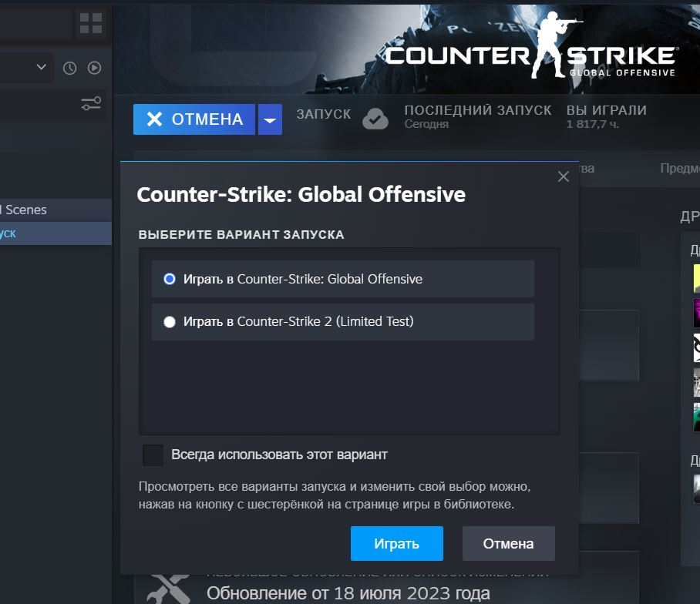Select Играть в Counter-Strike 2 (Limited Test)
Viewport: 700px width, 604px height.
point(343,321)
